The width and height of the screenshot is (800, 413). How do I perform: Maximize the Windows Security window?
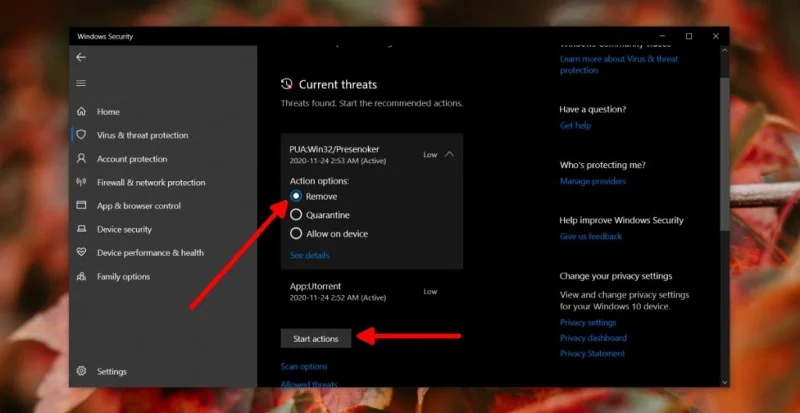pyautogui.click(x=689, y=36)
